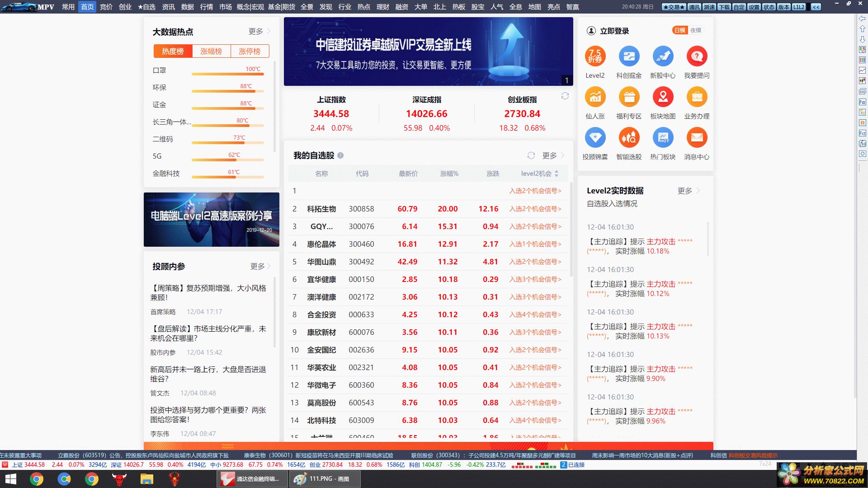Image resolution: width=868 pixels, height=488 pixels.
Task: Open the 北上 menu item
Action: coord(439,7)
